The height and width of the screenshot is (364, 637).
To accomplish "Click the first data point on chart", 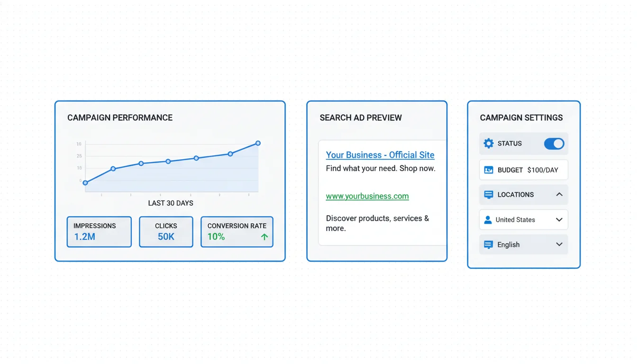I will point(85,183).
